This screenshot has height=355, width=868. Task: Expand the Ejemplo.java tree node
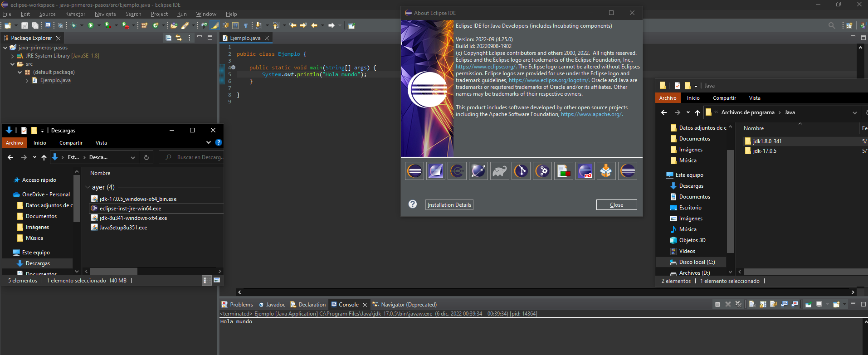27,80
